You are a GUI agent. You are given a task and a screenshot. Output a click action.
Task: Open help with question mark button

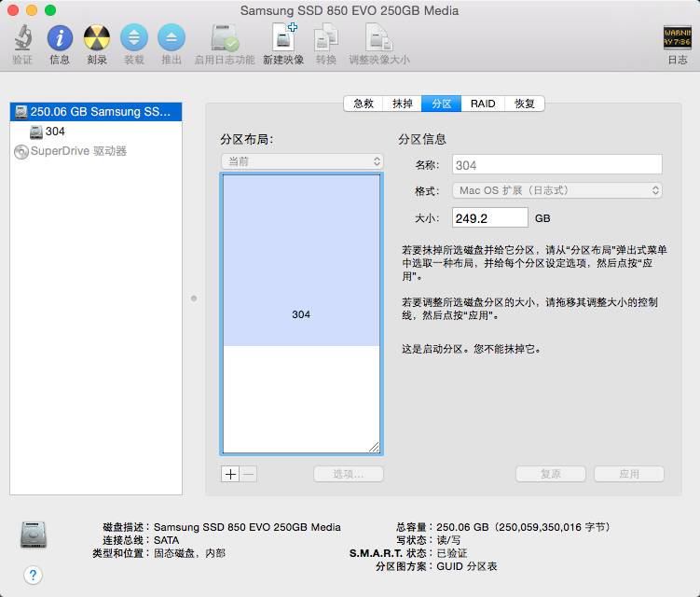pyautogui.click(x=33, y=576)
